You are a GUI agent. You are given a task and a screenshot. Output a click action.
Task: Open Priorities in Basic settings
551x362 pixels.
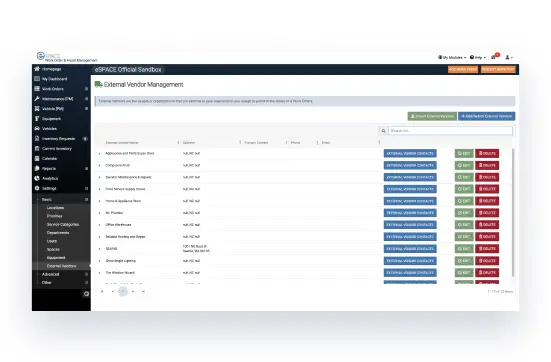click(54, 216)
